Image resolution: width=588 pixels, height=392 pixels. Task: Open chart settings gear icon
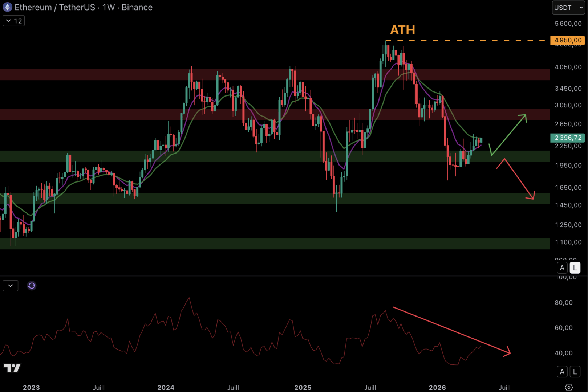pos(569,387)
